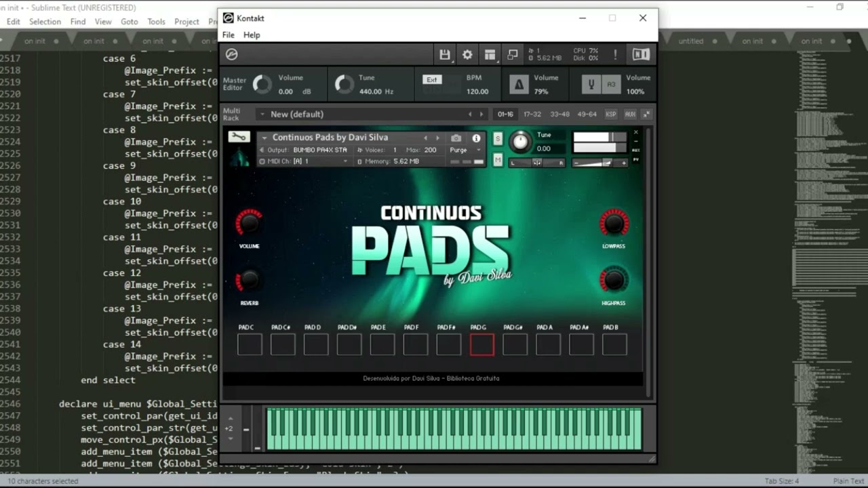This screenshot has width=868, height=488.
Task: Click the BPM value 120.00
Action: click(x=477, y=91)
